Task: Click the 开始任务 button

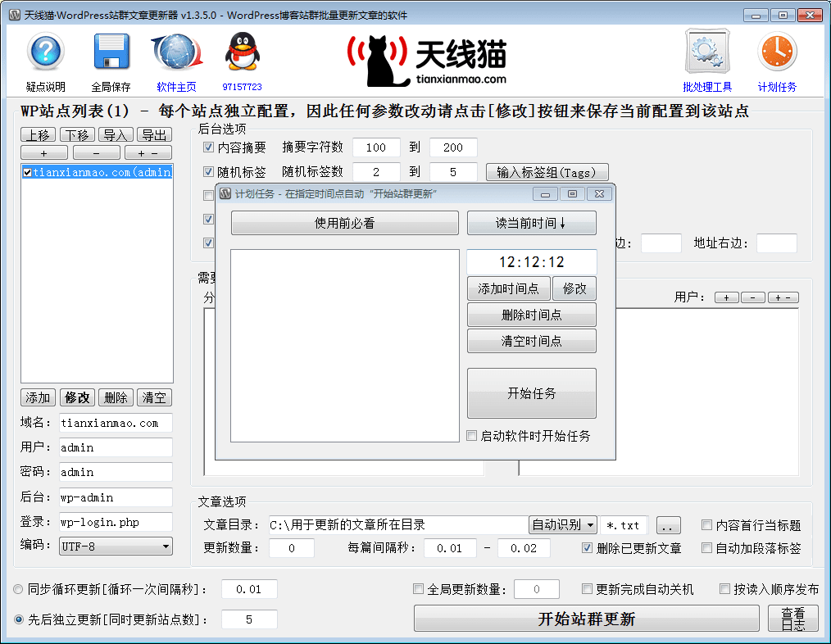Action: 532,393
